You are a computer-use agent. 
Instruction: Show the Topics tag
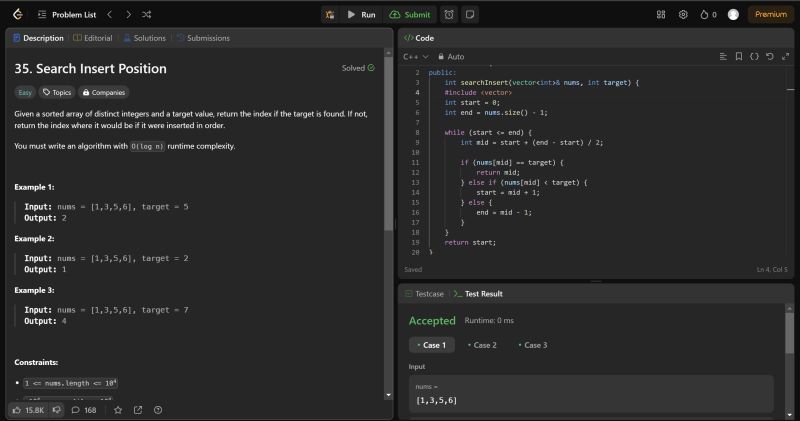tap(57, 92)
